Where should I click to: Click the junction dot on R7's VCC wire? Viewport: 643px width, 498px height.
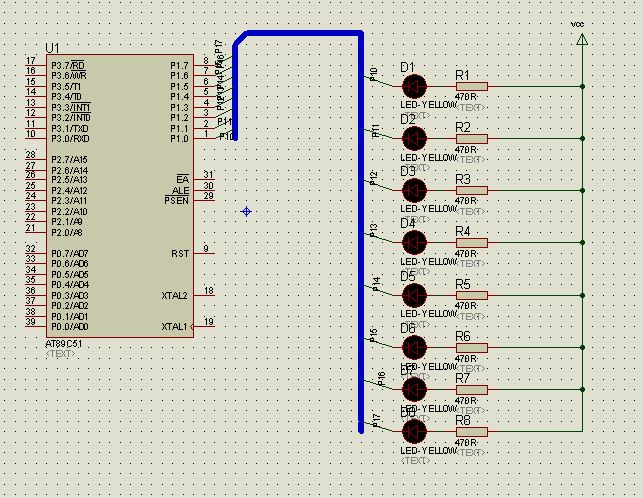[x=582, y=390]
